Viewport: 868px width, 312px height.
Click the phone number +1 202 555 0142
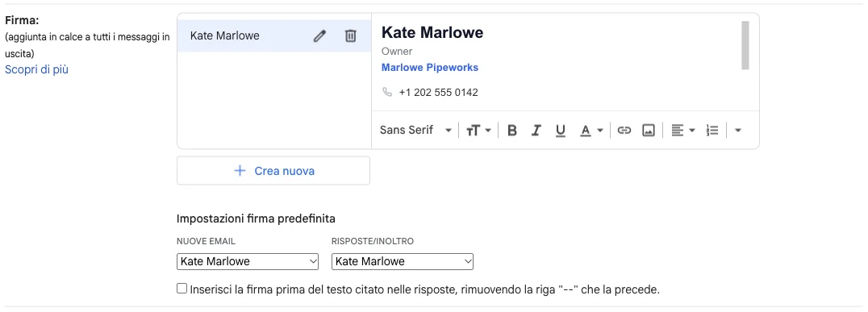[438, 93]
